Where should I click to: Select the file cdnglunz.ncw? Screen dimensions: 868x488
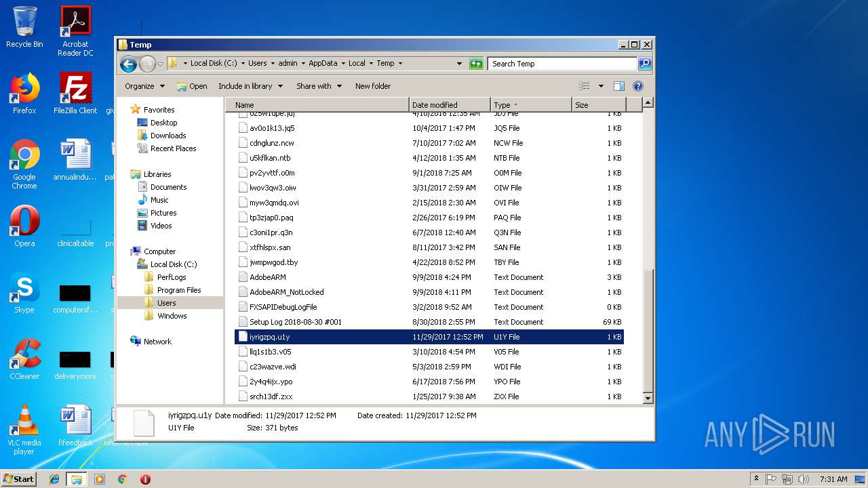pyautogui.click(x=429, y=143)
